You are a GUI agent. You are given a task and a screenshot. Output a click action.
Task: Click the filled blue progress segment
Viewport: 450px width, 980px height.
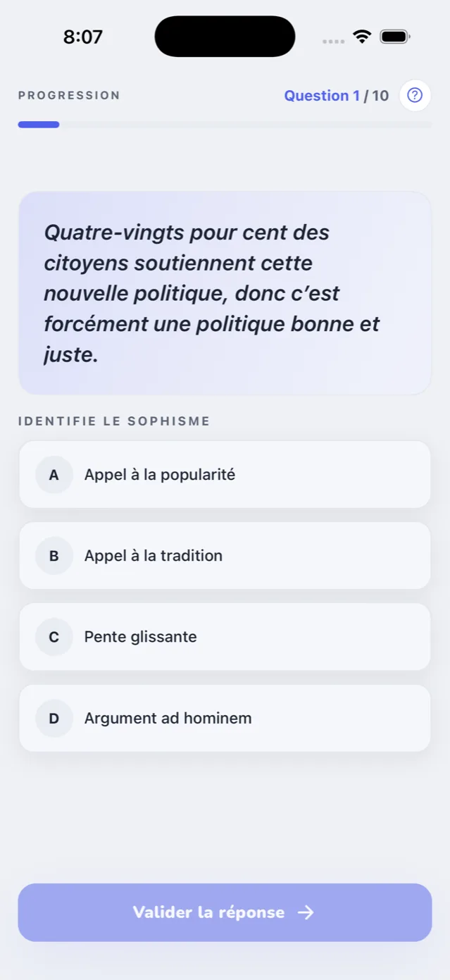coord(39,125)
